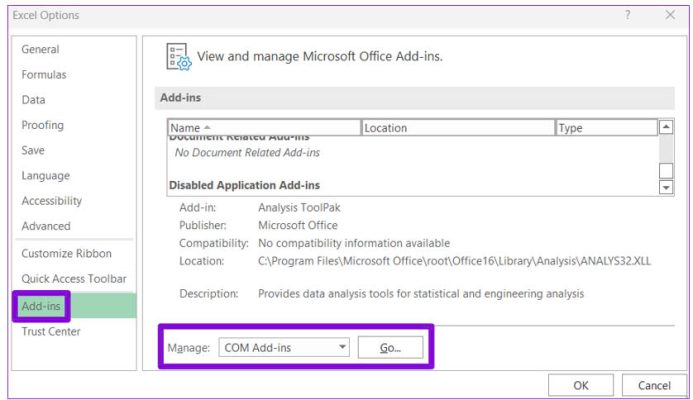Open Language settings
This screenshot has height=400, width=693.
[46, 175]
